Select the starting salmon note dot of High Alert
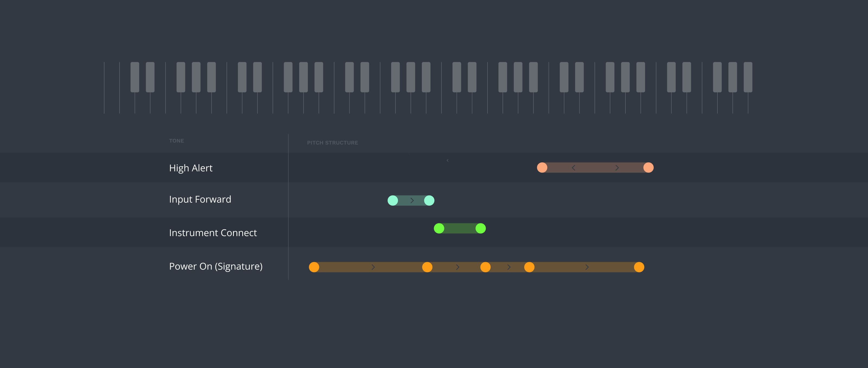The height and width of the screenshot is (368, 868). [542, 167]
